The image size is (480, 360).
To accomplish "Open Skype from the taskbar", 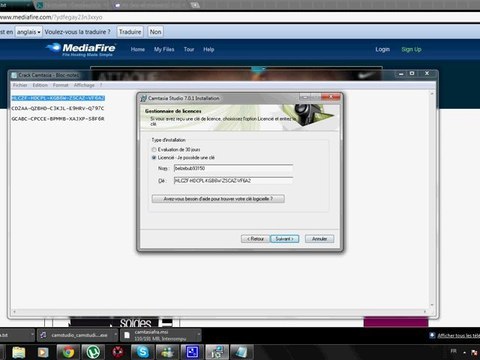I will click(x=143, y=352).
